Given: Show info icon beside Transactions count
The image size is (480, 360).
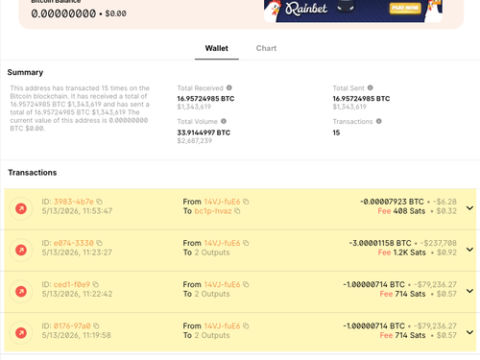Looking at the screenshot, I should tap(379, 121).
